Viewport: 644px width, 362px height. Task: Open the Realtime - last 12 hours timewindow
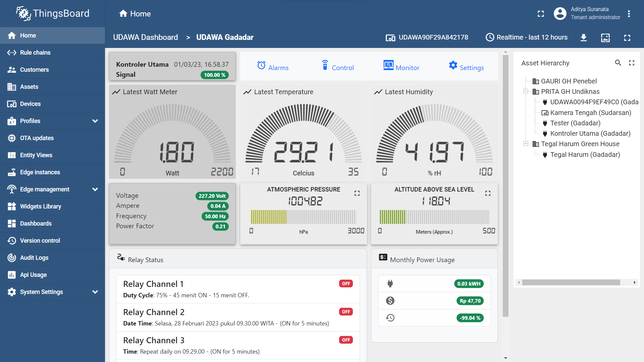[527, 38]
